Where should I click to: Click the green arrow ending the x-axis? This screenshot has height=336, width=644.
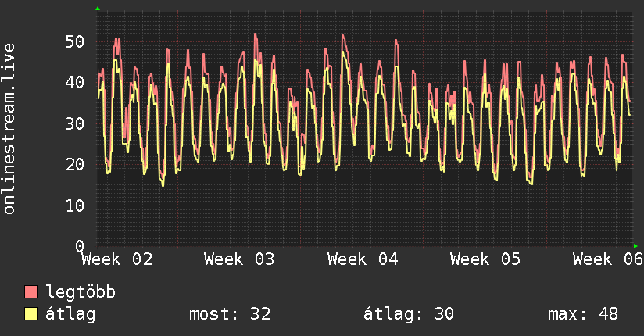pyautogui.click(x=635, y=246)
